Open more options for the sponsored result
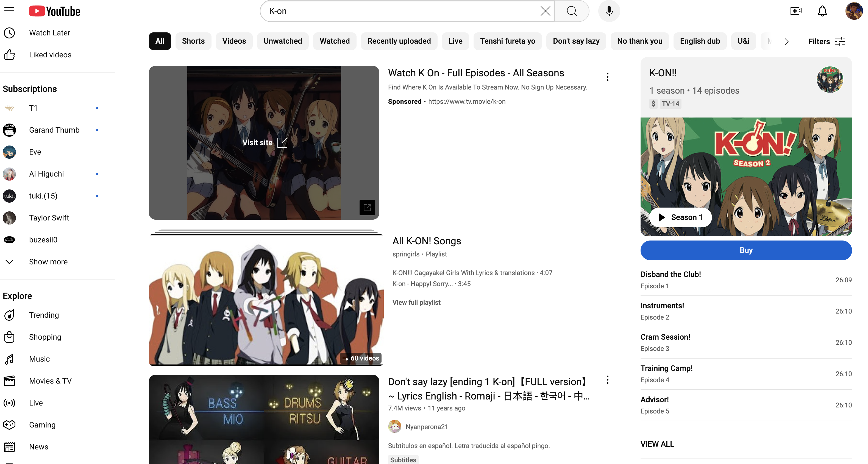The height and width of the screenshot is (464, 868). [x=608, y=77]
